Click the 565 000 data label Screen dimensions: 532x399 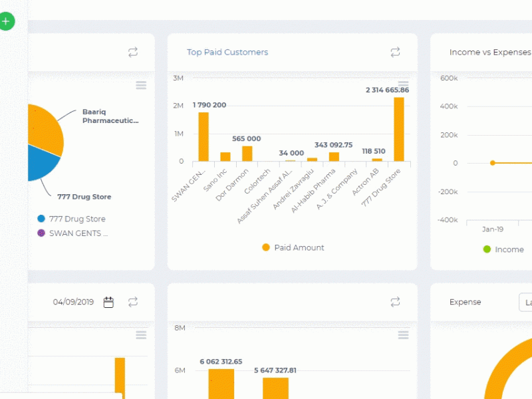(x=246, y=139)
